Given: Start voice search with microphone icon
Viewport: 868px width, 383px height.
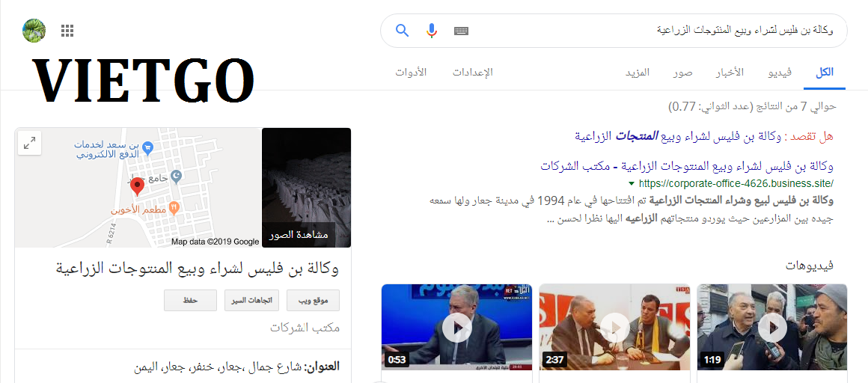Looking at the screenshot, I should point(432,31).
